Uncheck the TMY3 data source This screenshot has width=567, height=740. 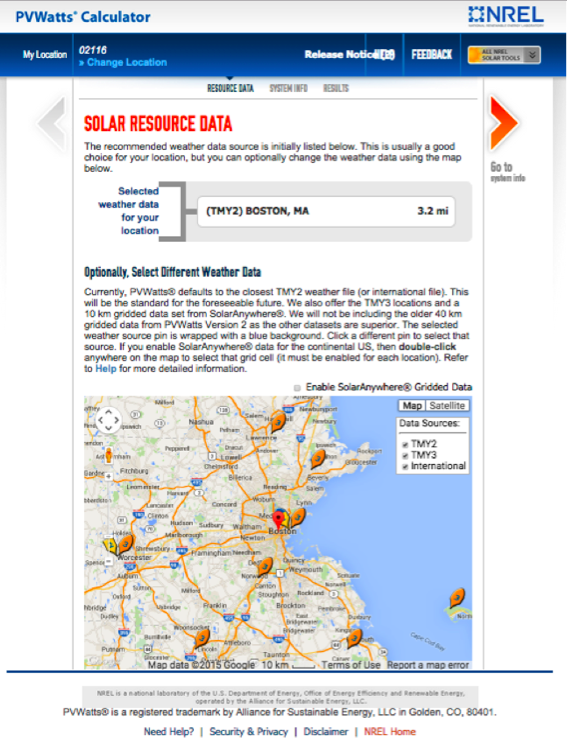click(x=405, y=456)
